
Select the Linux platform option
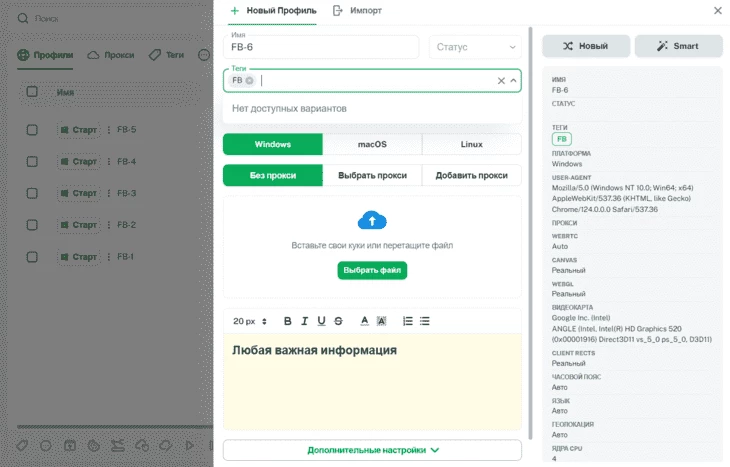click(472, 144)
